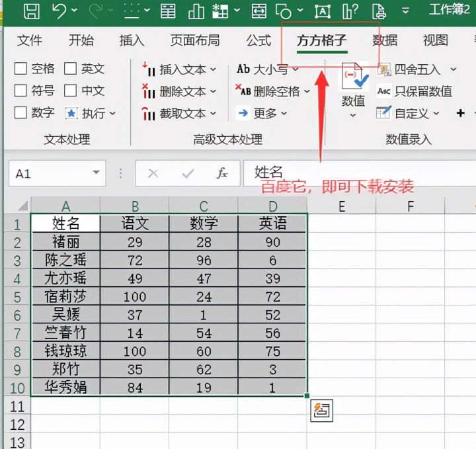Click the formula bar showing 姓名
The width and height of the screenshot is (476, 449).
click(x=360, y=173)
